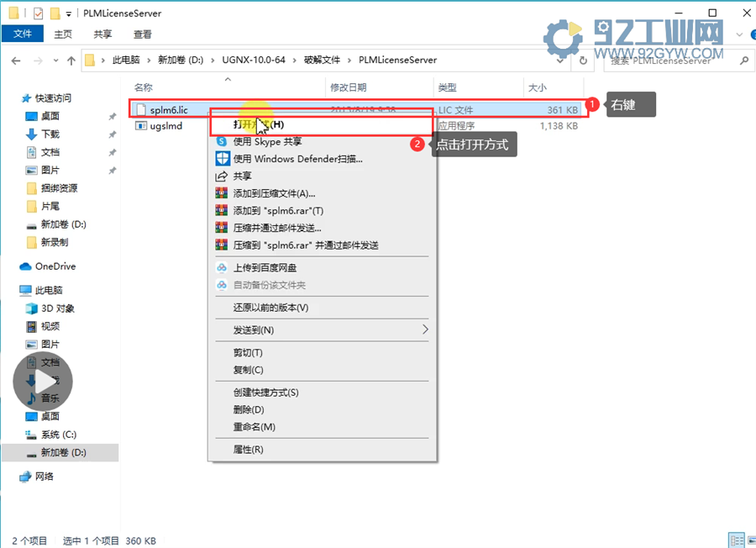This screenshot has height=548, width=756.
Task: Open the 新录制 folder in Quick access
Action: 55,242
